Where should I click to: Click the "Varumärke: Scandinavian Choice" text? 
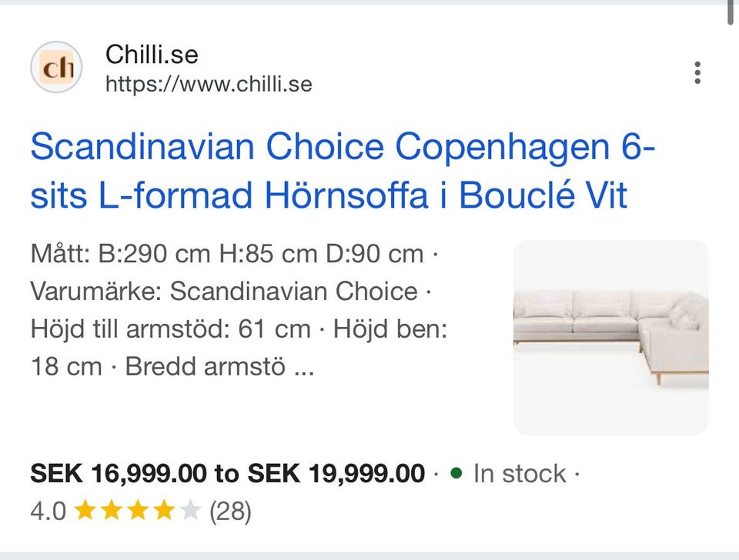tap(223, 291)
